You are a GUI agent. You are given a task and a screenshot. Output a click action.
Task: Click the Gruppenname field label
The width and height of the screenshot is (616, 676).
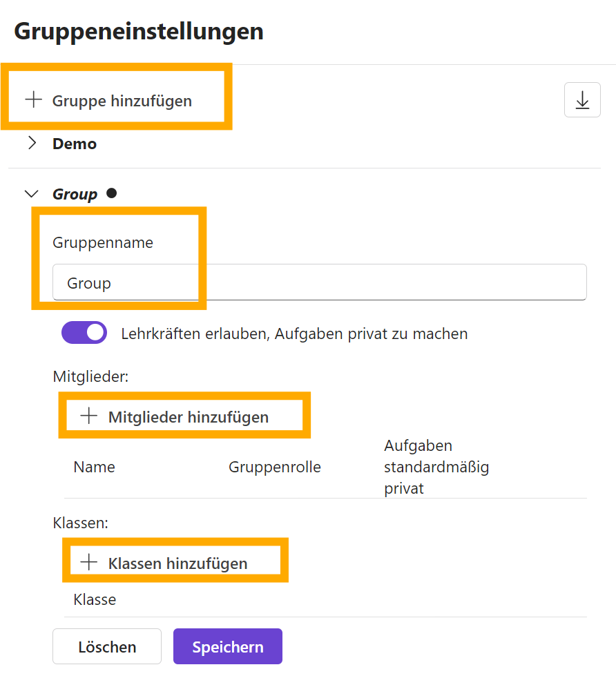pos(103,242)
